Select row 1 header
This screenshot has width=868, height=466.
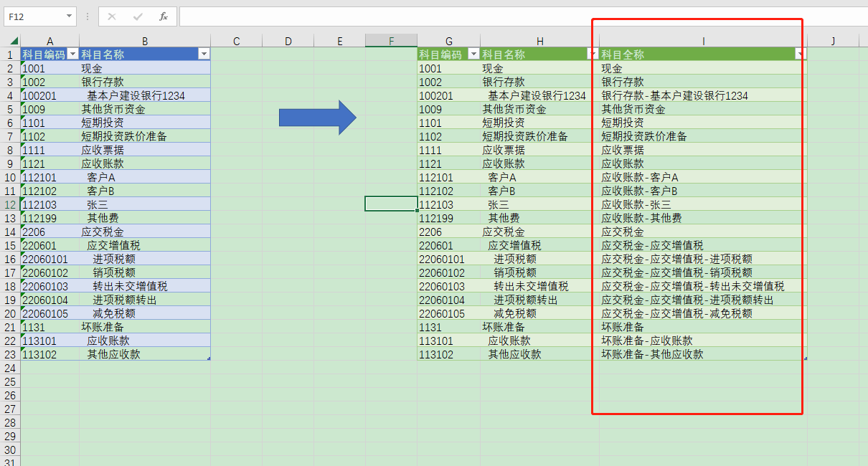point(11,54)
